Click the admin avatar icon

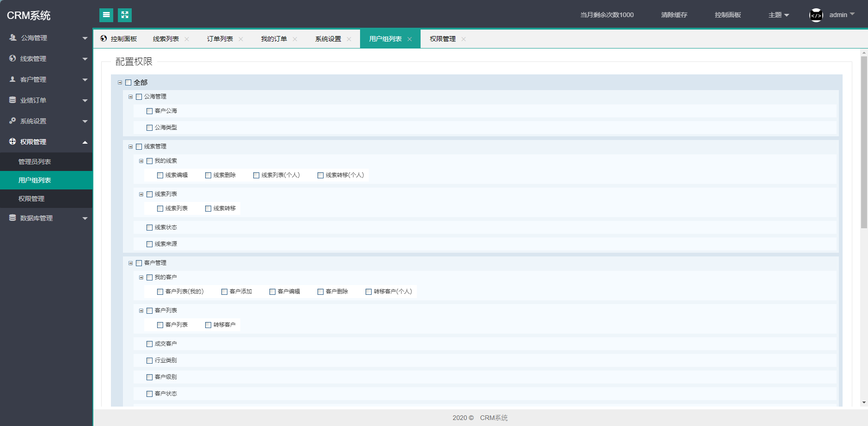click(x=816, y=15)
